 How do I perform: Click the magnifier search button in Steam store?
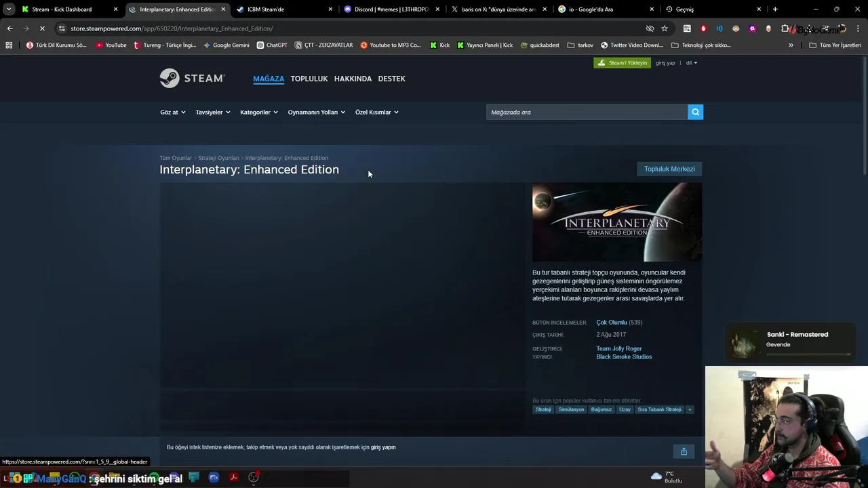(695, 112)
